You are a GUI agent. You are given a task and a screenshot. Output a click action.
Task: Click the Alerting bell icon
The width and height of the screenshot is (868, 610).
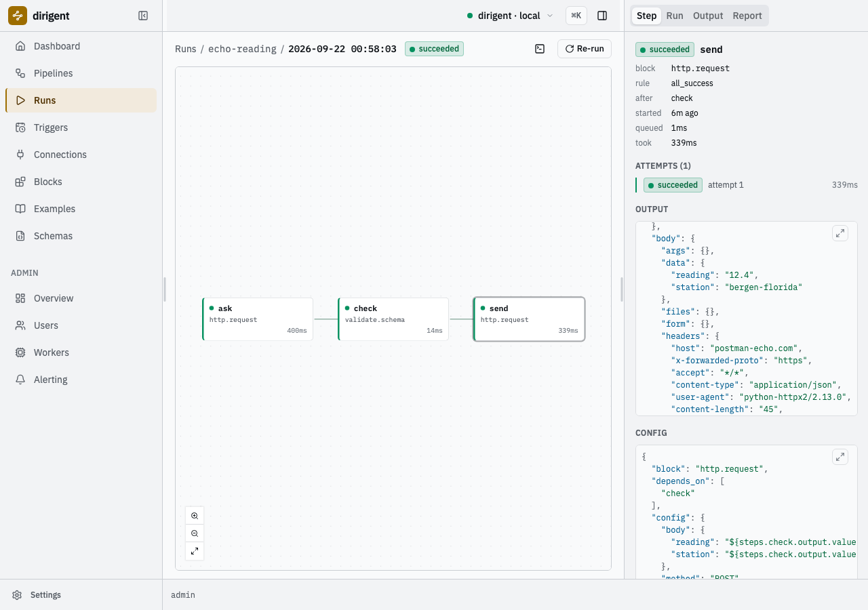pos(20,380)
